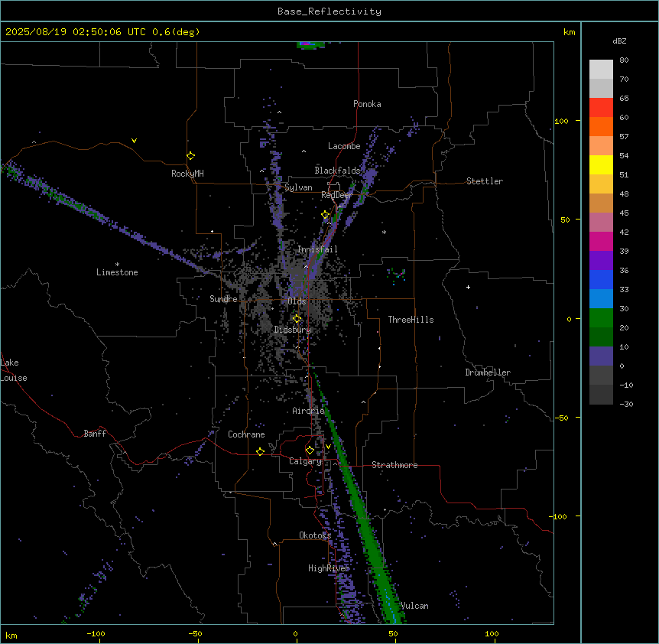The height and width of the screenshot is (644, 659).
Task: Click the yellow diamond marker below RedDeer
Action: pyautogui.click(x=325, y=215)
